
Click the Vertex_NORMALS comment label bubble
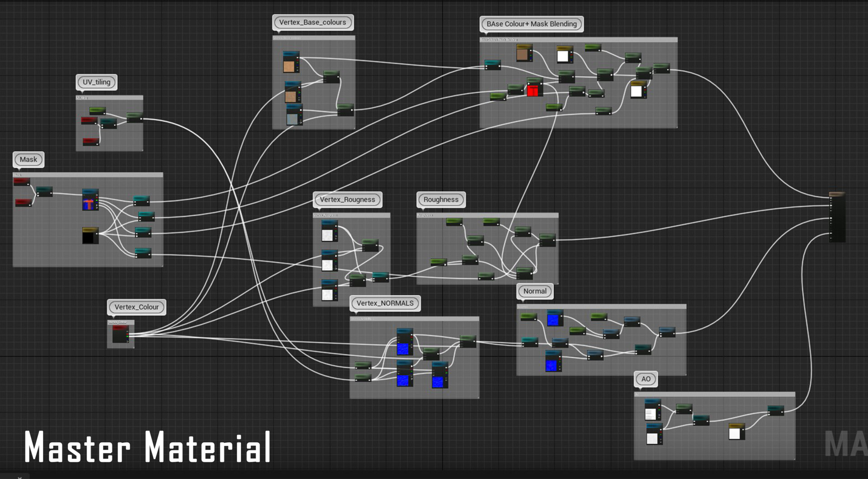pyautogui.click(x=385, y=303)
